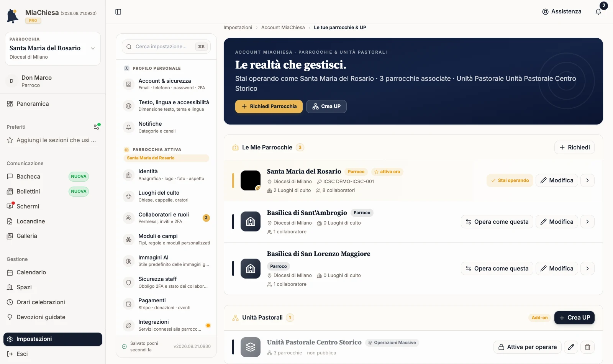This screenshot has width=613, height=364.
Task: Edit Unità Pastorale Centro Storico with the pencil icon
Action: 571,347
